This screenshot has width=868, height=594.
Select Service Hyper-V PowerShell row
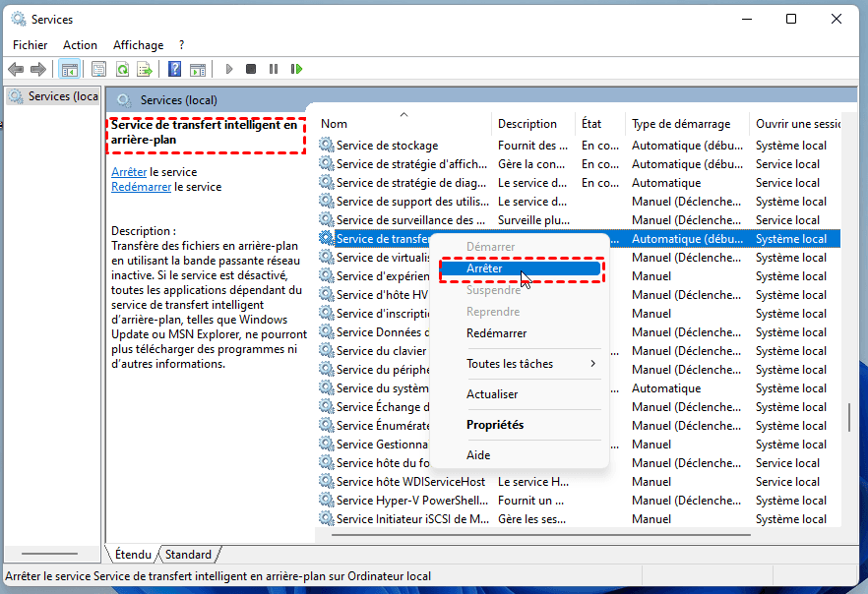pos(579,501)
